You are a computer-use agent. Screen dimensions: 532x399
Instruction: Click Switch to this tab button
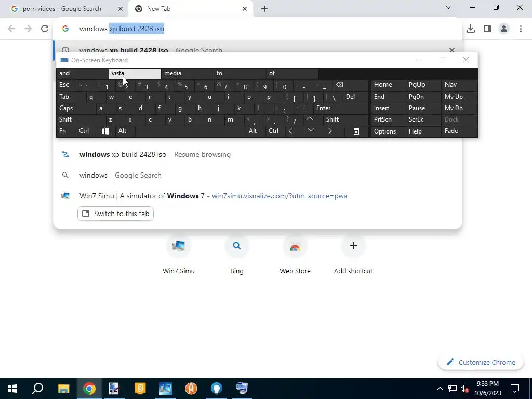116,214
